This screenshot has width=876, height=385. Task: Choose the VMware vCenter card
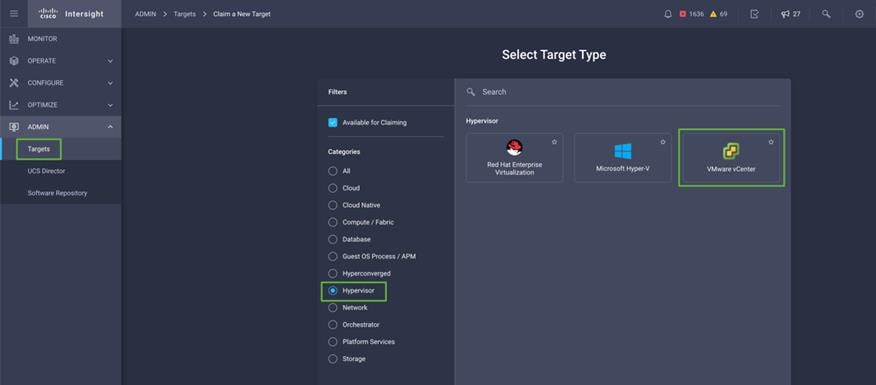(x=731, y=158)
